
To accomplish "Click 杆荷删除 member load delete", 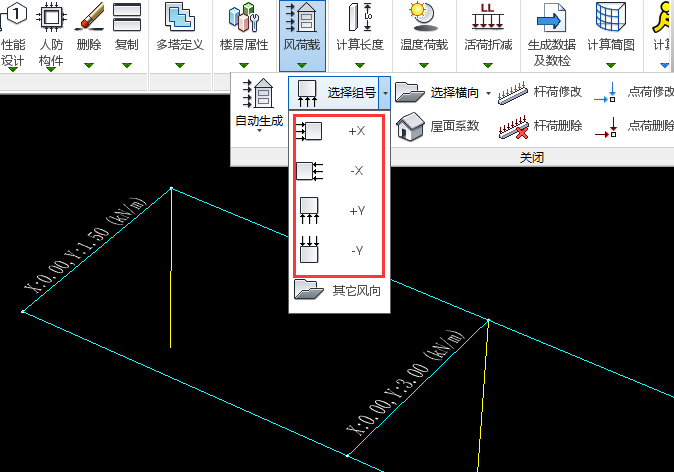I will click(x=540, y=126).
